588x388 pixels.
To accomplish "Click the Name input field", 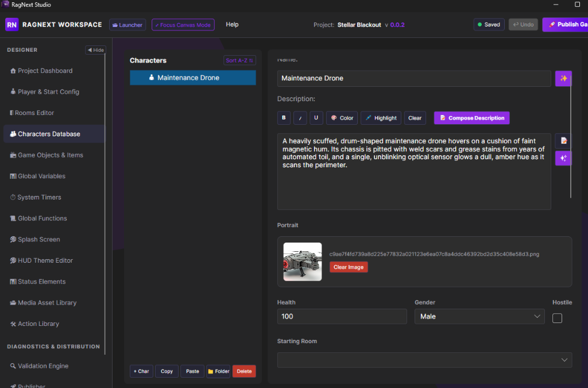I will pyautogui.click(x=414, y=78).
